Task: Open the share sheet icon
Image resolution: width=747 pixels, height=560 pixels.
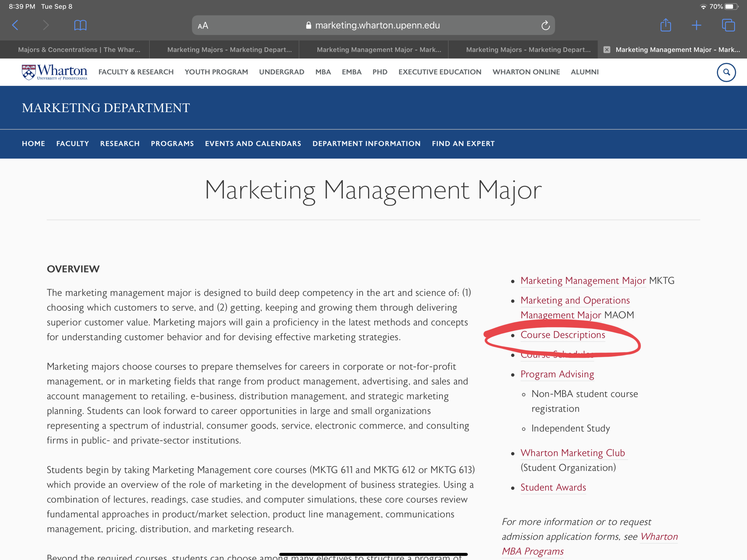Action: 666,25
